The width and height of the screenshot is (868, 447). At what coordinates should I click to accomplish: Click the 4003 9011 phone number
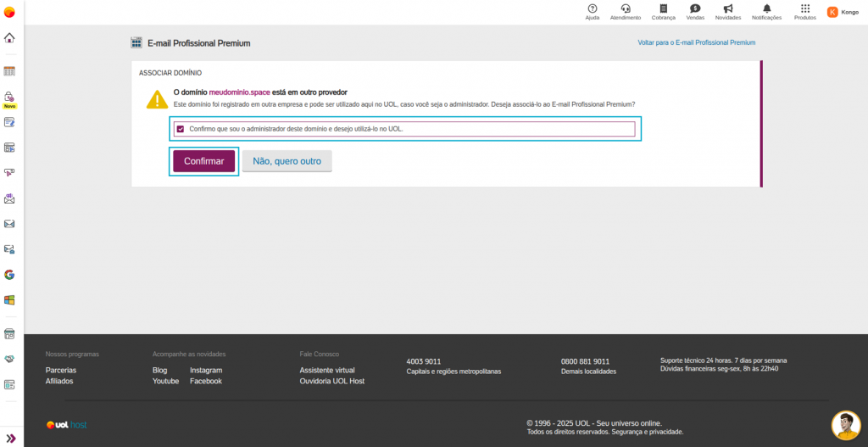[424, 361]
